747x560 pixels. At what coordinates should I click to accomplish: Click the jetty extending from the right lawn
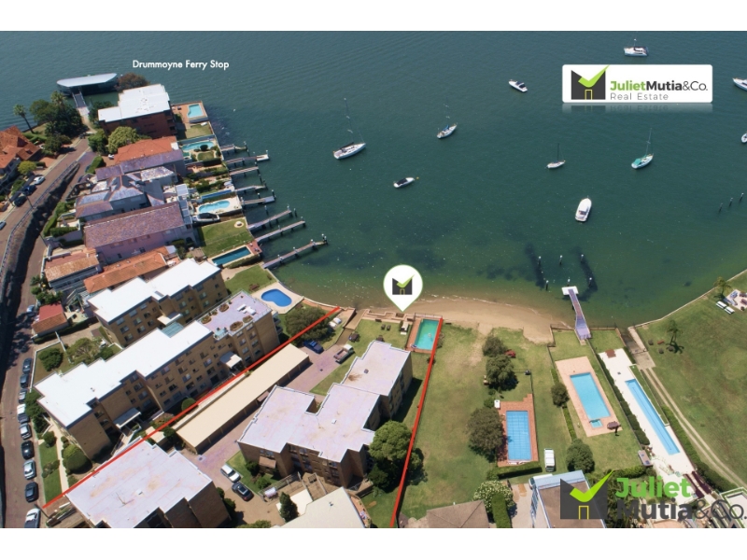(x=576, y=312)
